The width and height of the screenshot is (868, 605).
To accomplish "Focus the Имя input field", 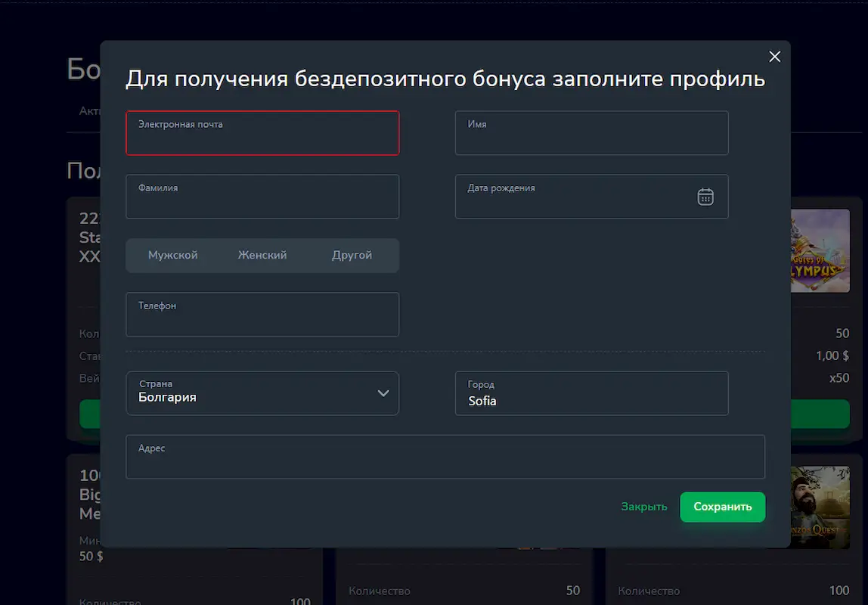I will click(591, 133).
